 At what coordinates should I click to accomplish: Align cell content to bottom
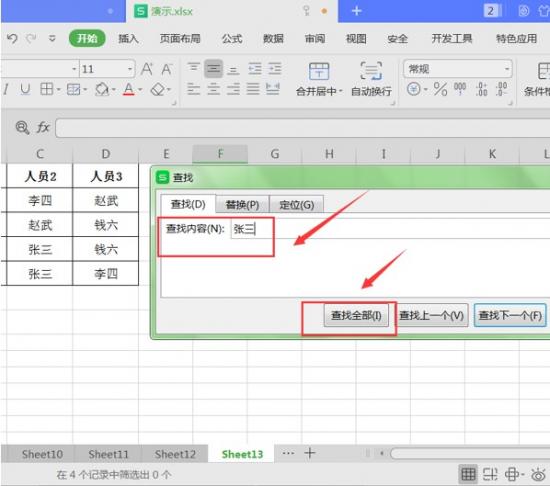pyautogui.click(x=233, y=70)
